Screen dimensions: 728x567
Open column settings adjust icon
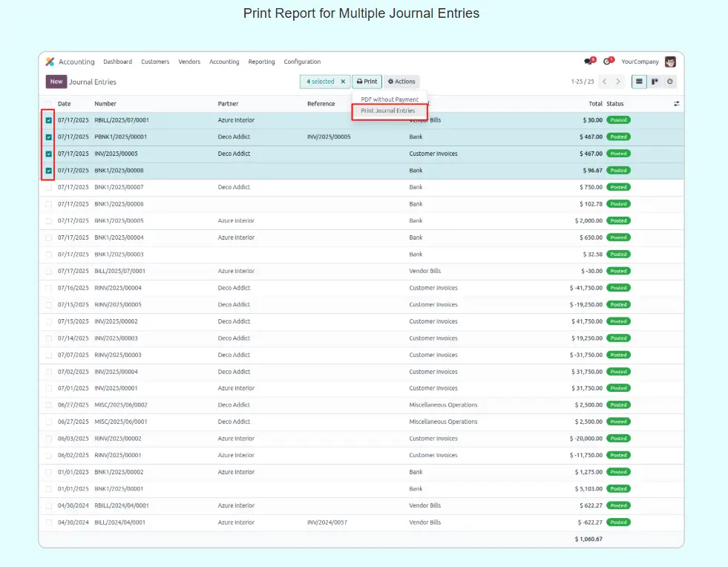(676, 104)
